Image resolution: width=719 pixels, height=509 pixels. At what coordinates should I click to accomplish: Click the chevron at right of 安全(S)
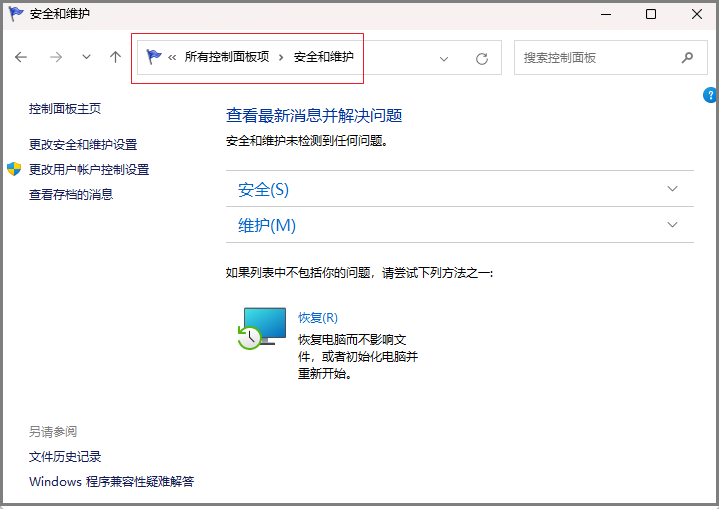(672, 189)
